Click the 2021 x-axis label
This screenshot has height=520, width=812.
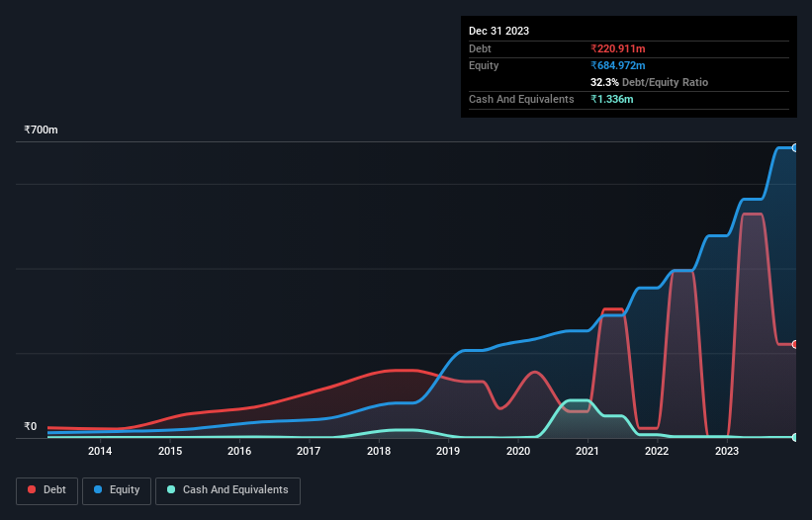coord(587,451)
